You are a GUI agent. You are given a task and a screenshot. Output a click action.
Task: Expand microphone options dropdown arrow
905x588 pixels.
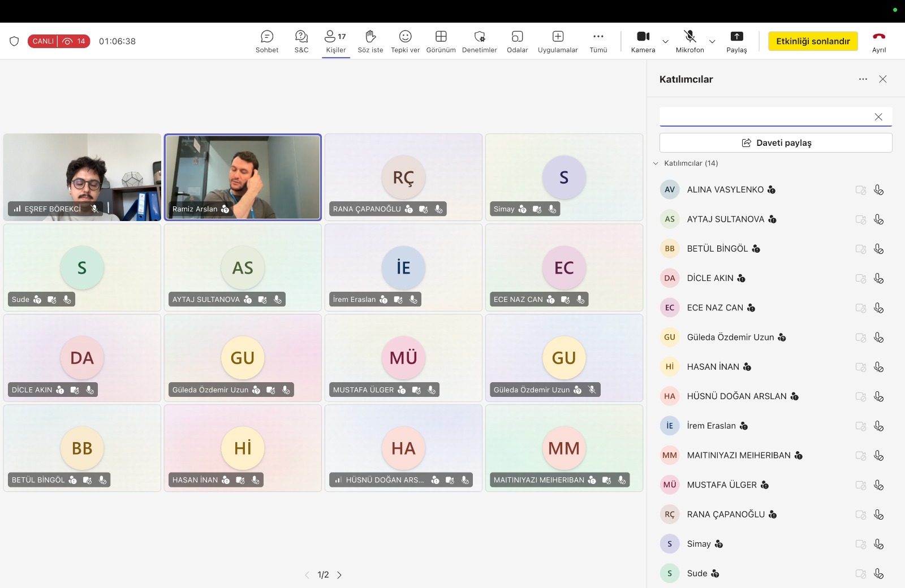[713, 41]
